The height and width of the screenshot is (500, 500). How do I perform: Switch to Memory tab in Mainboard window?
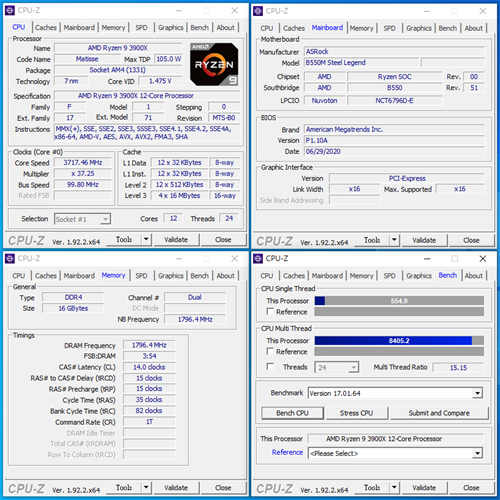point(361,28)
